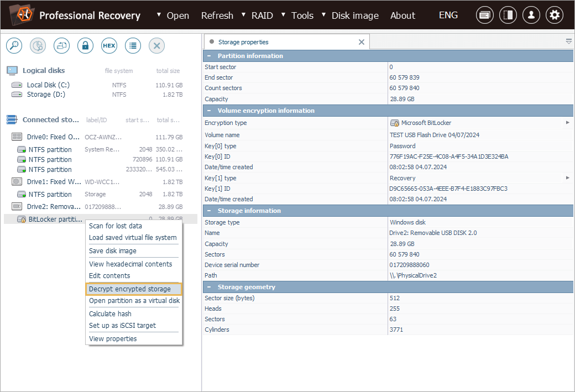Collapse the Volume encryption information section
Screen dimensions: 575x392
tap(209, 111)
